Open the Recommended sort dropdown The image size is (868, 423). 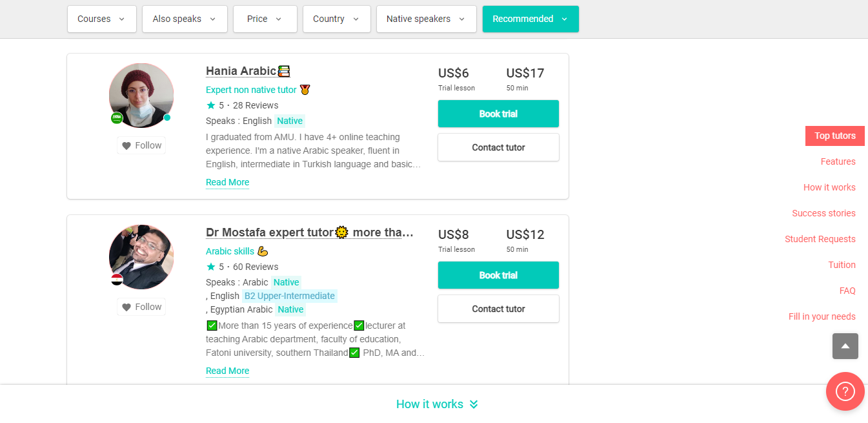click(530, 19)
